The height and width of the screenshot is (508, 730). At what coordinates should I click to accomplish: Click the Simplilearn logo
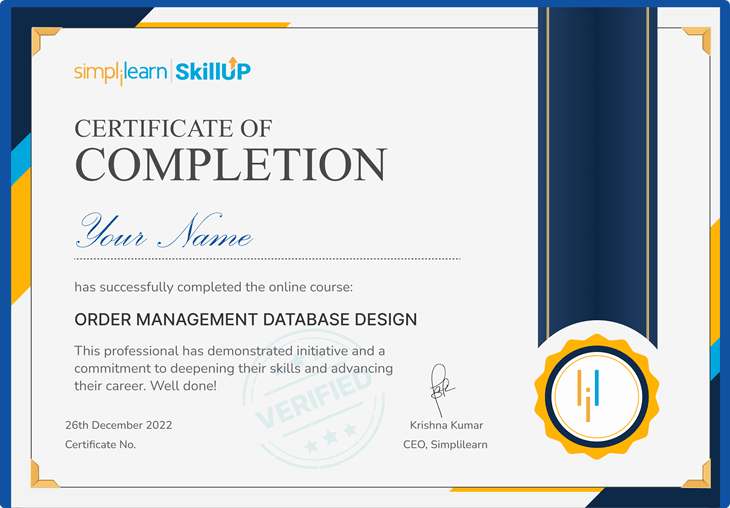tap(121, 73)
